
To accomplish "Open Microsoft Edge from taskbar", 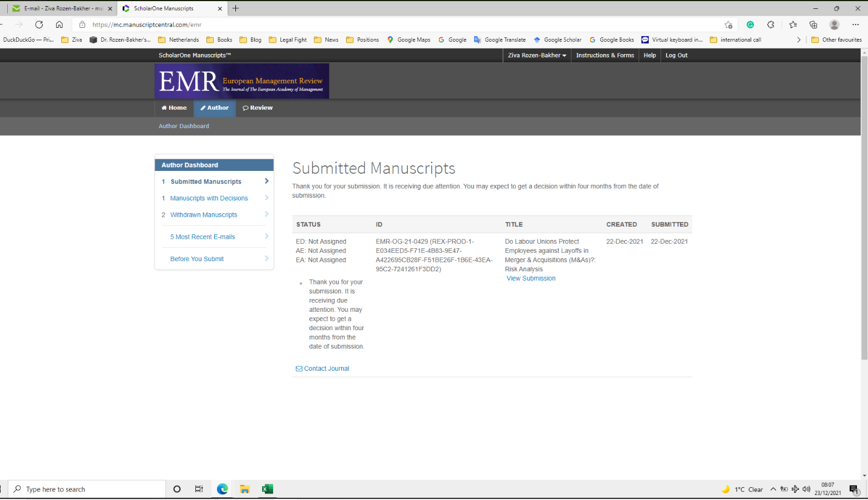I will pyautogui.click(x=223, y=489).
